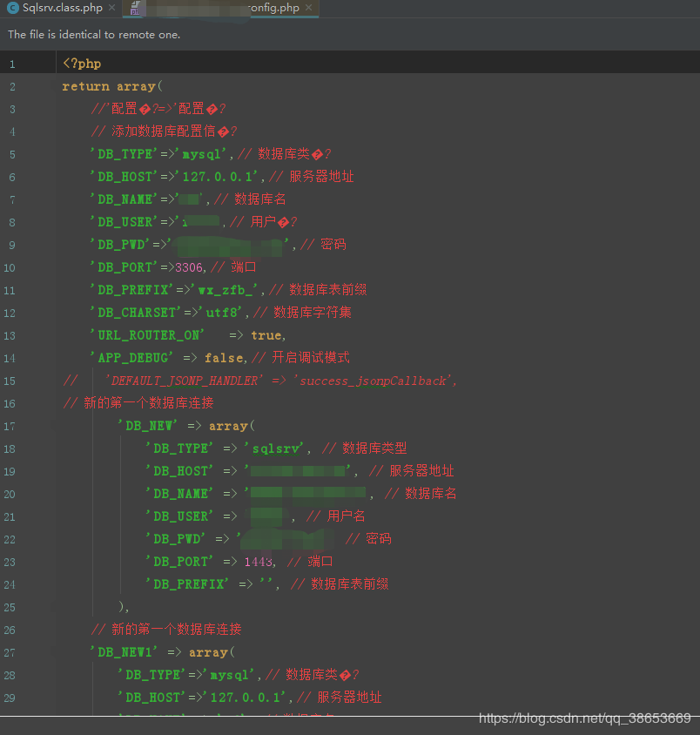Click 'The file is identical to remote one.' notice
The height and width of the screenshot is (735, 700).
click(x=94, y=35)
